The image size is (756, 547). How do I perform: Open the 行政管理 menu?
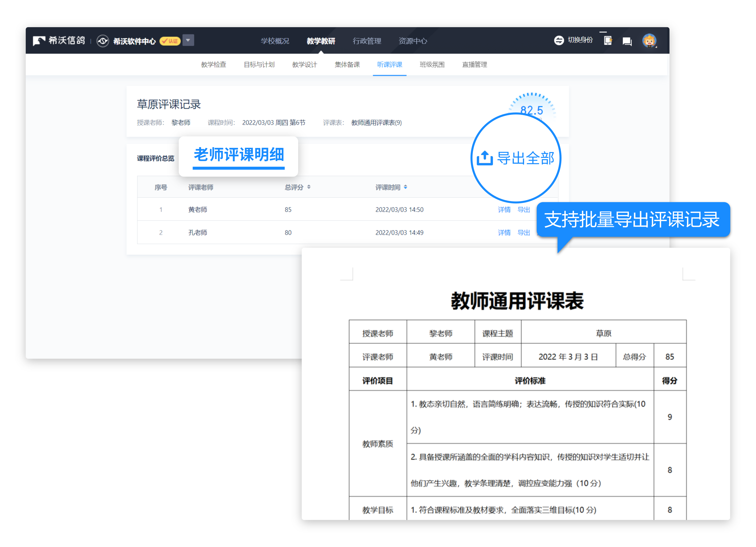click(367, 41)
